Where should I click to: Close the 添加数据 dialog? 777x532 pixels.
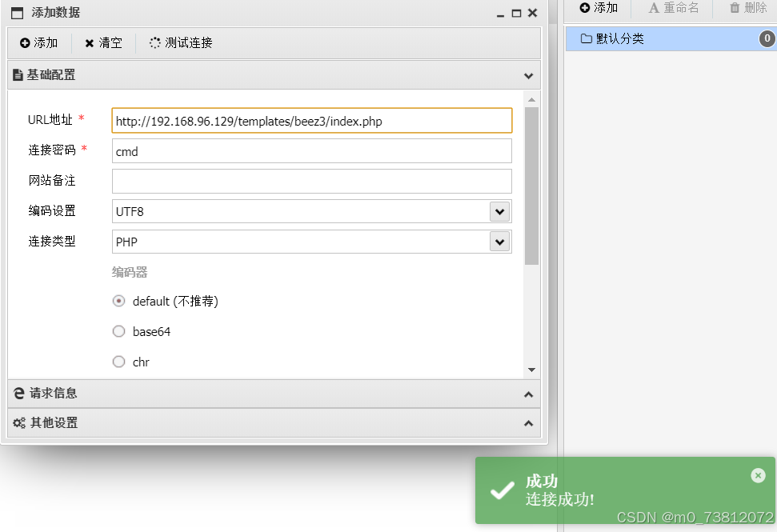(x=533, y=13)
